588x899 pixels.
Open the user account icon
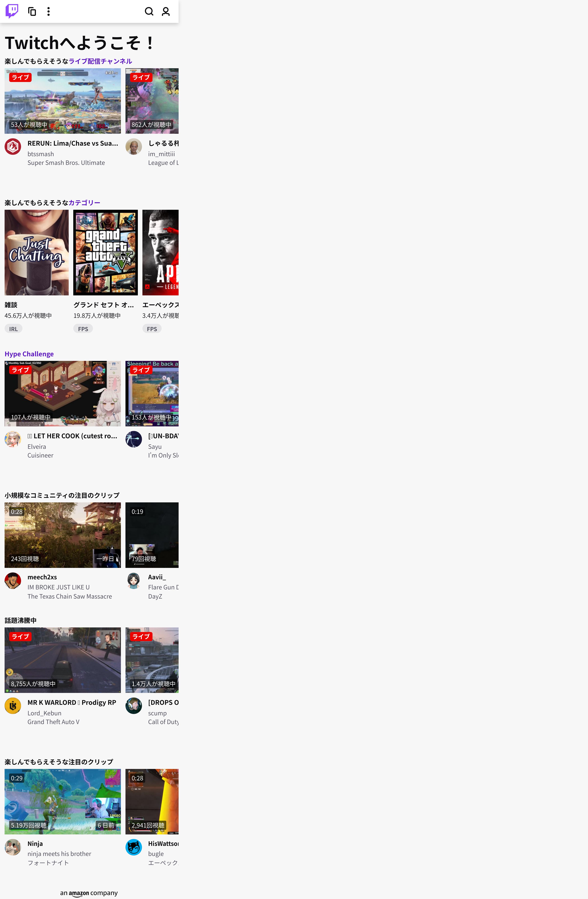(166, 11)
